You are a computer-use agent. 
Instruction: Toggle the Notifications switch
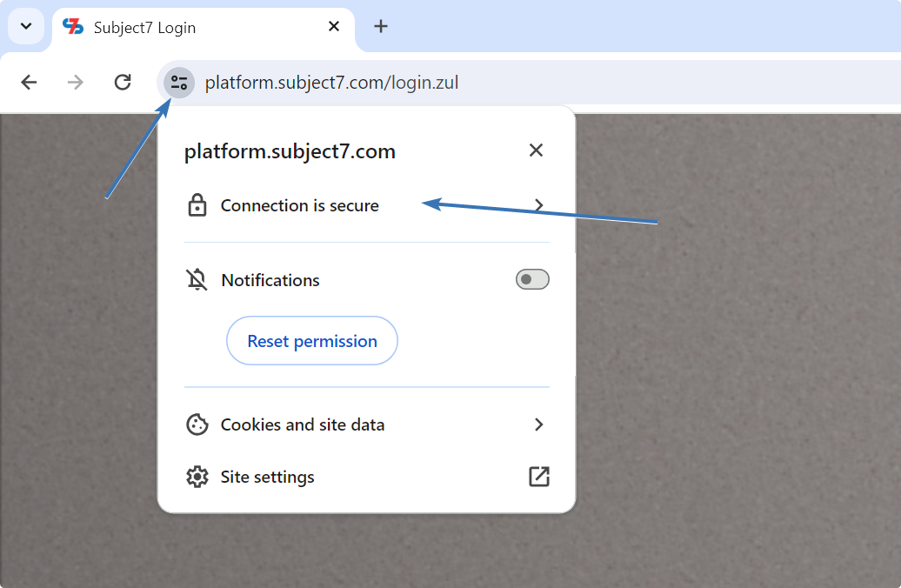[532, 279]
